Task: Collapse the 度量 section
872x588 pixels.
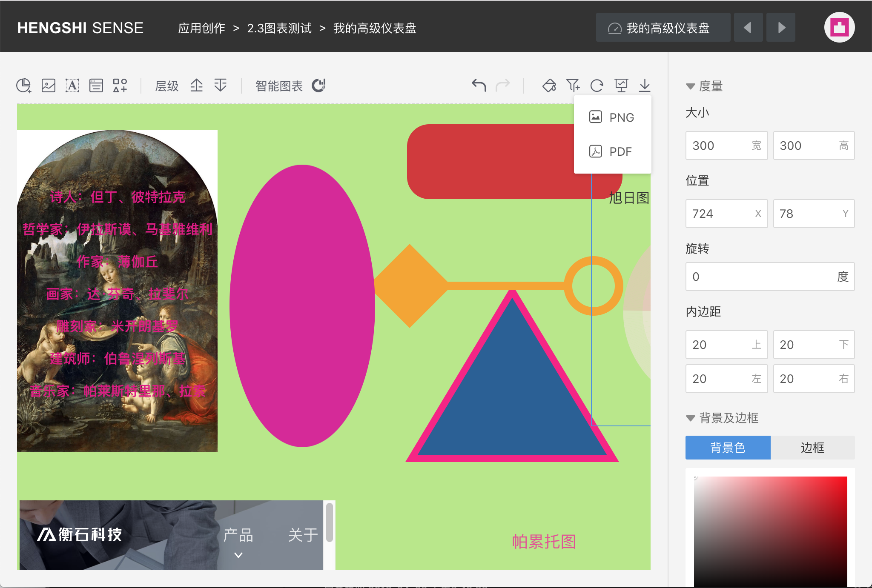Action: coord(690,86)
